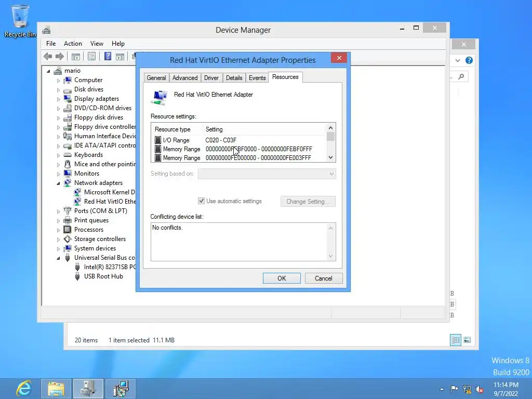Click the network adapter icon in Properties dialog
Screen dimensions: 532x399
coord(159,97)
